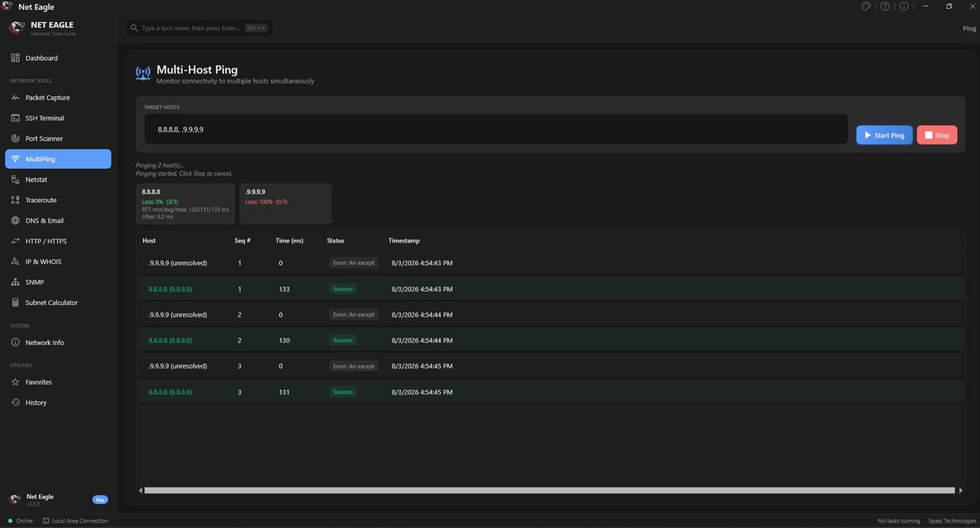Click the time value 133 in results
This screenshot has width=980, height=528.
pos(284,289)
